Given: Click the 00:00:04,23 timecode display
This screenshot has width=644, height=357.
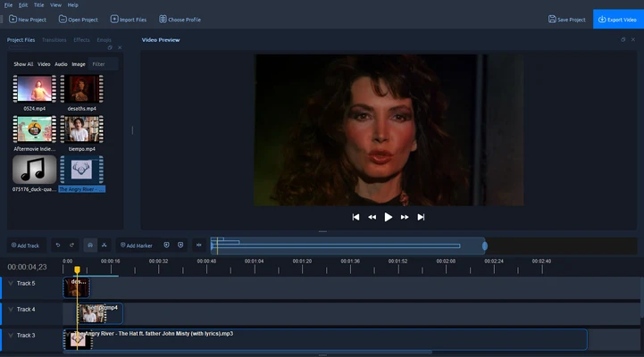Looking at the screenshot, I should pyautogui.click(x=27, y=267).
